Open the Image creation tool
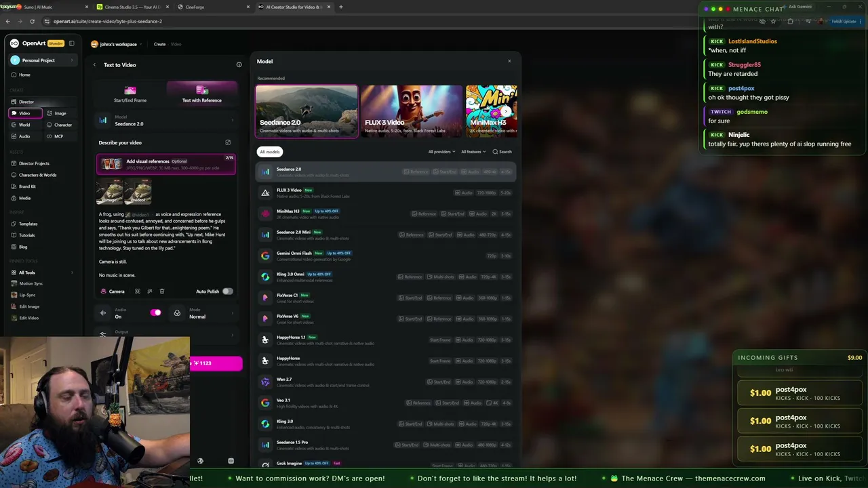This screenshot has width=868, height=488. 60,113
